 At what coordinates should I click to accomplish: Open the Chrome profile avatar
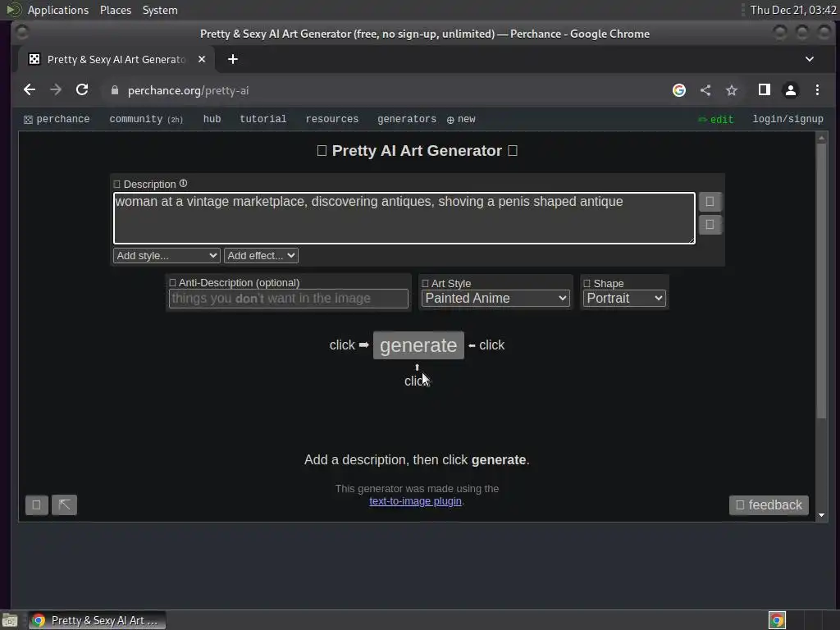791,90
